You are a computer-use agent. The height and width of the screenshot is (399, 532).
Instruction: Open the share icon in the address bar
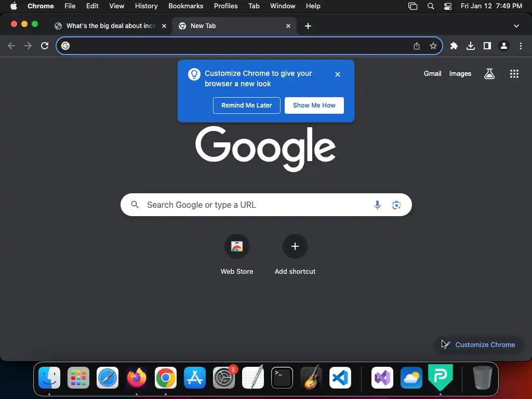click(417, 46)
